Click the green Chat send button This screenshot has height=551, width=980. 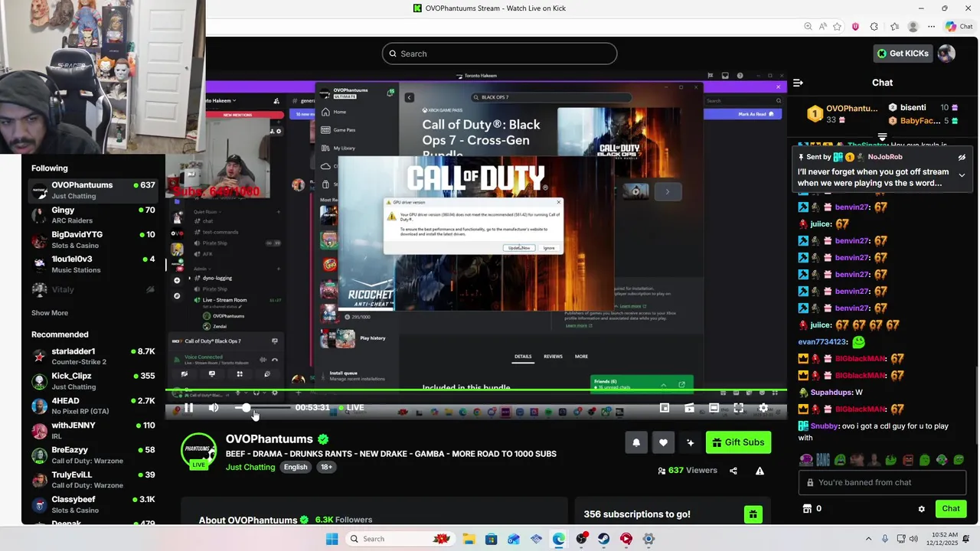pos(951,509)
